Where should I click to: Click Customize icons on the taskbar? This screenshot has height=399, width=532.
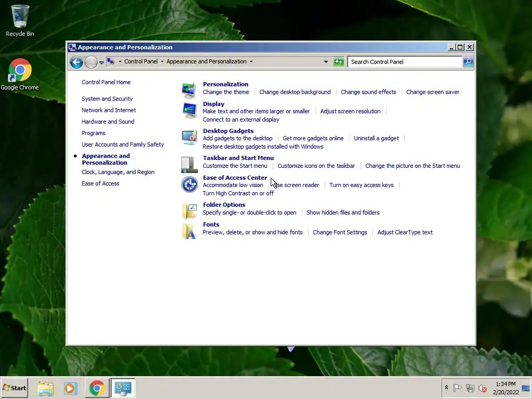(316, 166)
